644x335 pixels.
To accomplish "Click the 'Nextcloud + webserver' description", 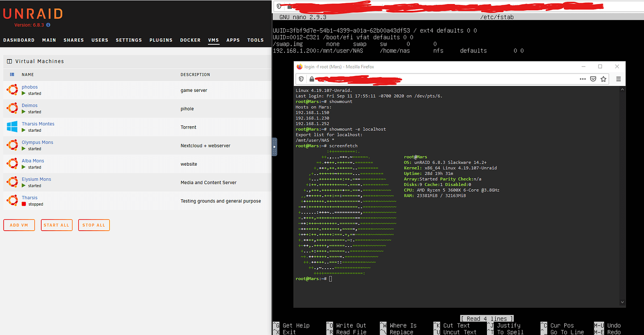I will 205,146.
